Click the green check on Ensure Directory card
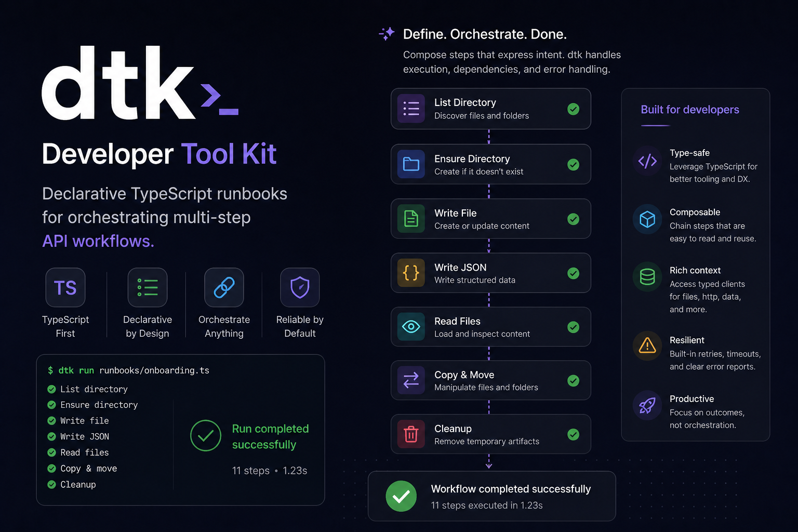This screenshot has height=532, width=798. [x=574, y=165]
